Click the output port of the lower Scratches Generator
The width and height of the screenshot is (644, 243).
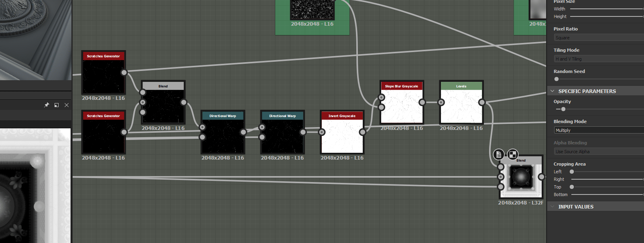click(124, 132)
